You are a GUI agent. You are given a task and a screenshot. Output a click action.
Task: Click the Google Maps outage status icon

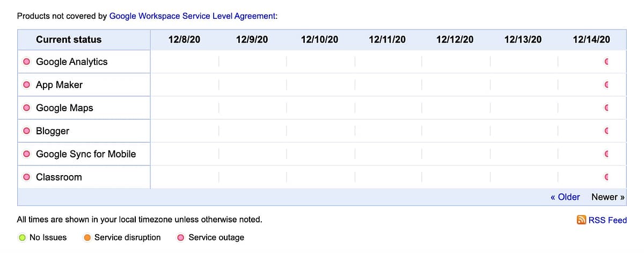click(x=26, y=108)
